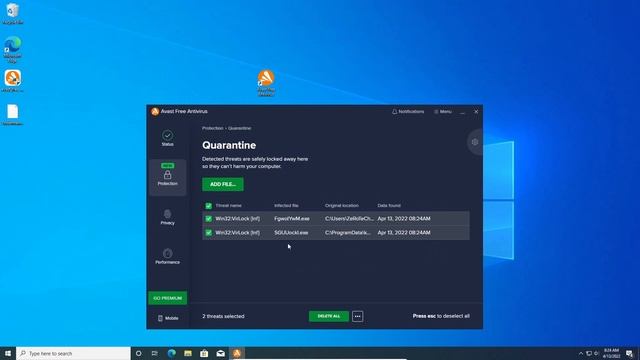Open the Avast Menu

[442, 111]
